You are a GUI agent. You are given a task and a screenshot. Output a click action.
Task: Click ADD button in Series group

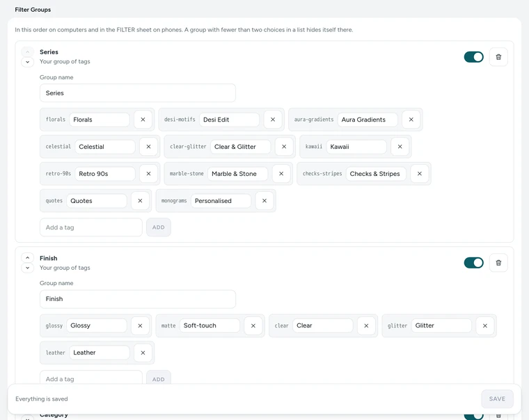pos(159,227)
